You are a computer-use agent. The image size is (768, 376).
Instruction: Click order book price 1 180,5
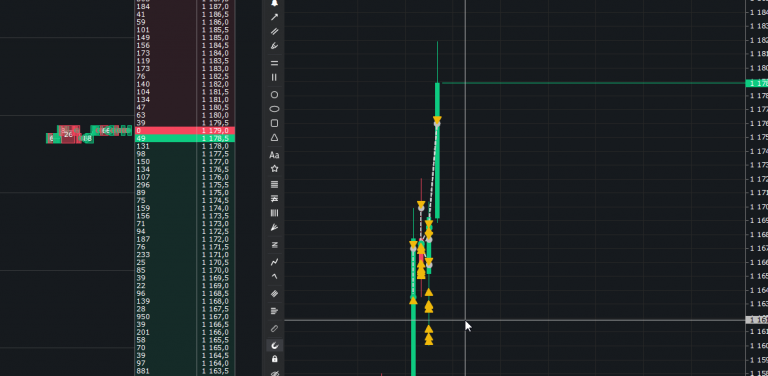(215, 107)
